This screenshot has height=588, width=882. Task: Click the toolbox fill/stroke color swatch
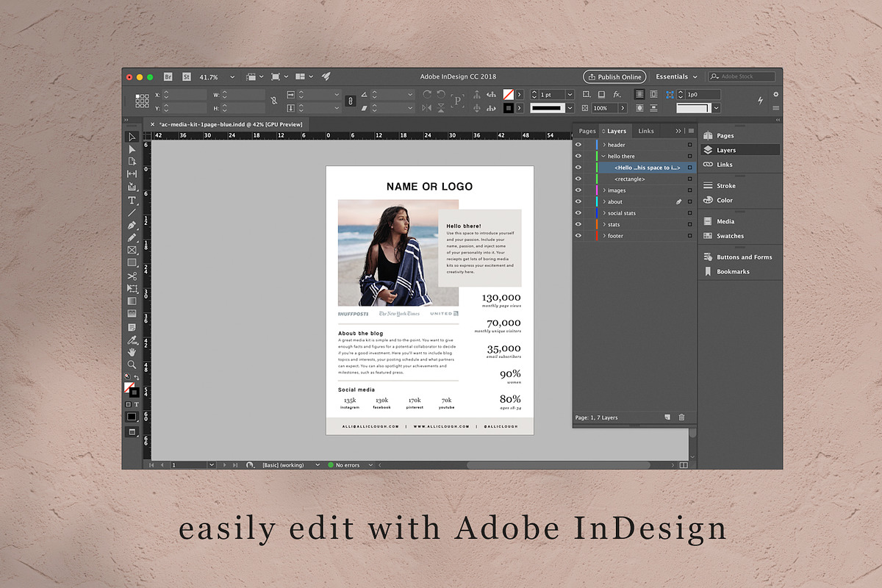pos(131,389)
